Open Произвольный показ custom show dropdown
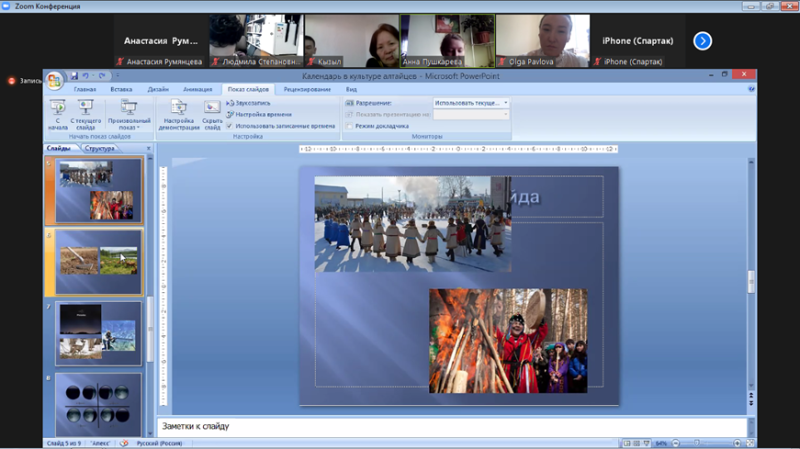 tap(129, 115)
